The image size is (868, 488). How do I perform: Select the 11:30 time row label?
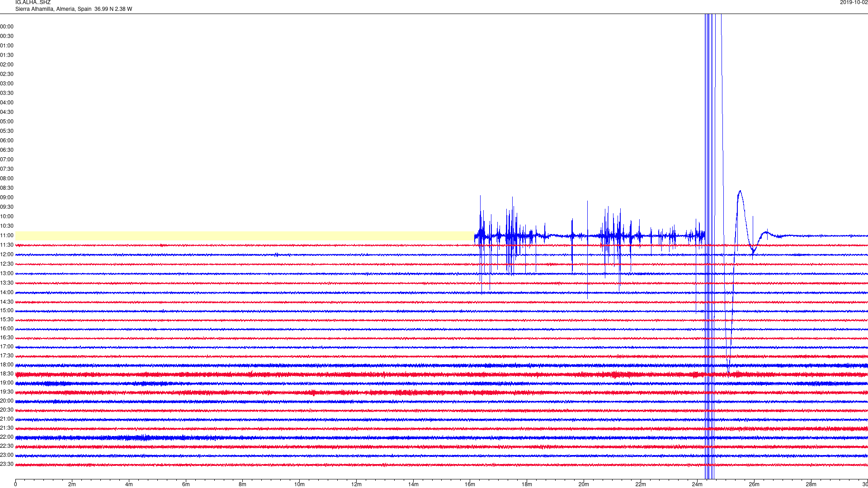7,245
